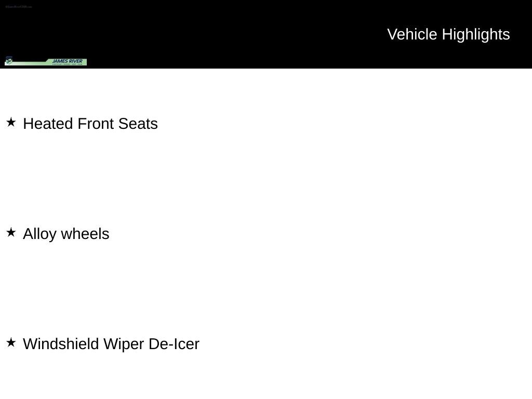Image resolution: width=532 pixels, height=399 pixels.
Task: Click the faint watermark URL in header corner
Action: (x=19, y=7)
